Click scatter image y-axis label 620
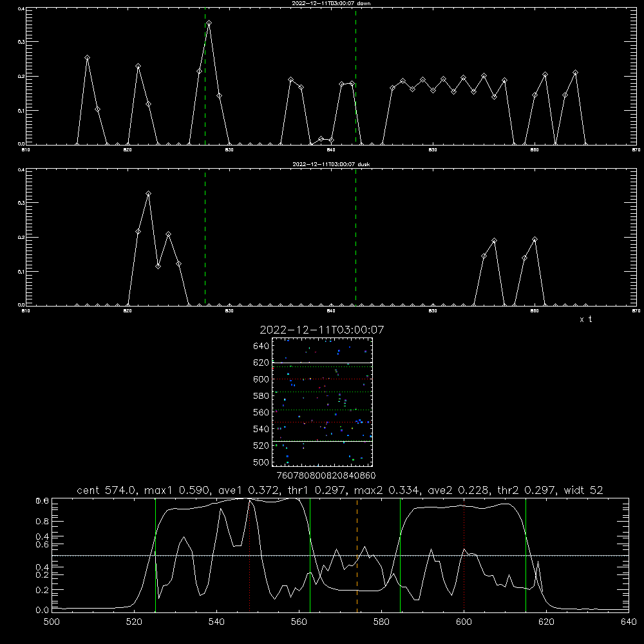The width and height of the screenshot is (644, 644). [261, 363]
